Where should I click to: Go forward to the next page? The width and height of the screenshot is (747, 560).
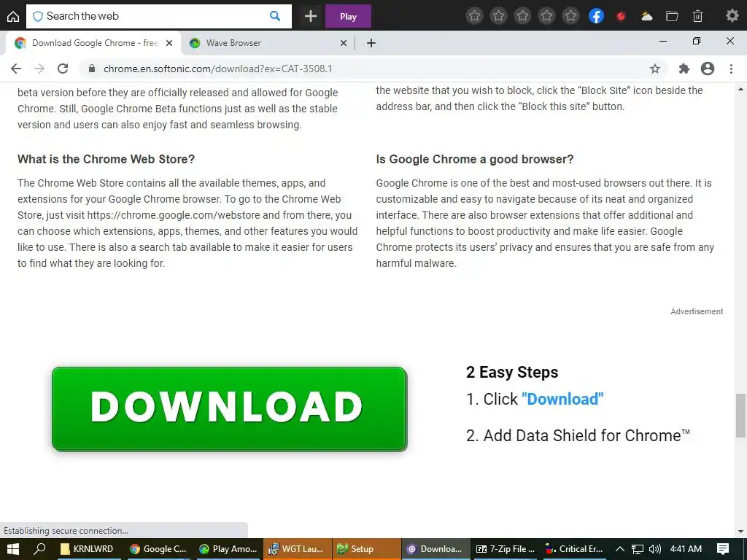pos(39,69)
